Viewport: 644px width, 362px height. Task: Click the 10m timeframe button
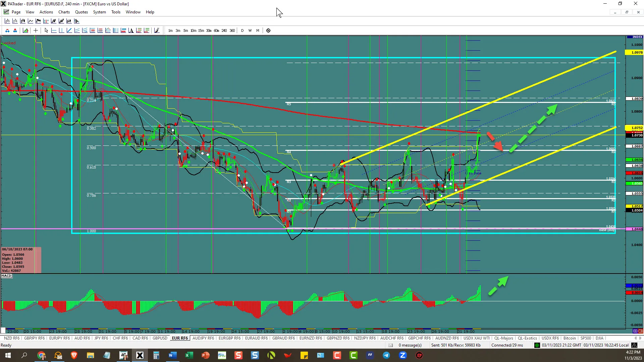[x=193, y=31]
